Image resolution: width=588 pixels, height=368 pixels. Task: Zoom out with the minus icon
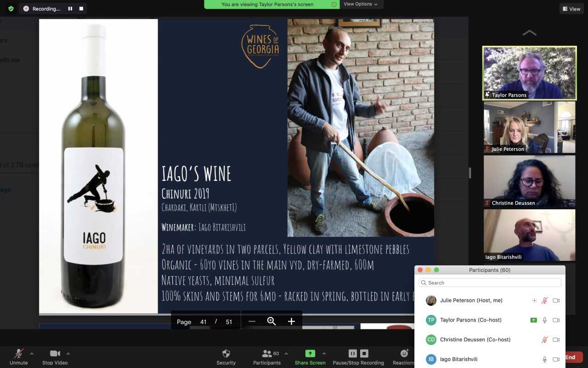pos(252,322)
